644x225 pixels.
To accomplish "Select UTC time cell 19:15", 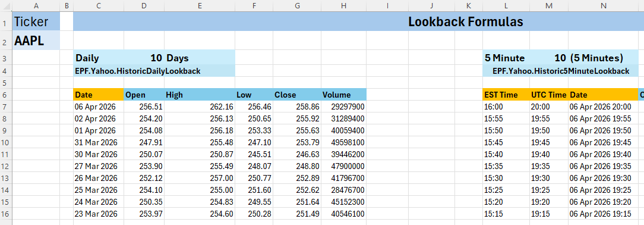I will [x=549, y=214].
